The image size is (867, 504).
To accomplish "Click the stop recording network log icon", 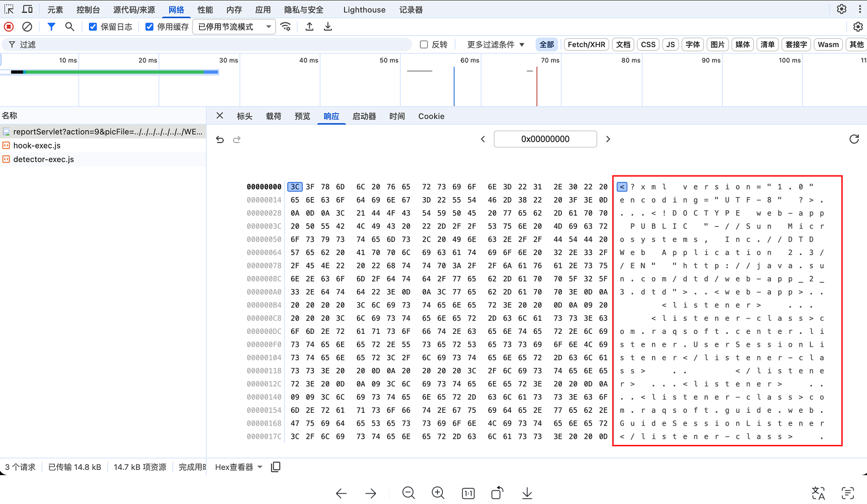I will point(9,26).
